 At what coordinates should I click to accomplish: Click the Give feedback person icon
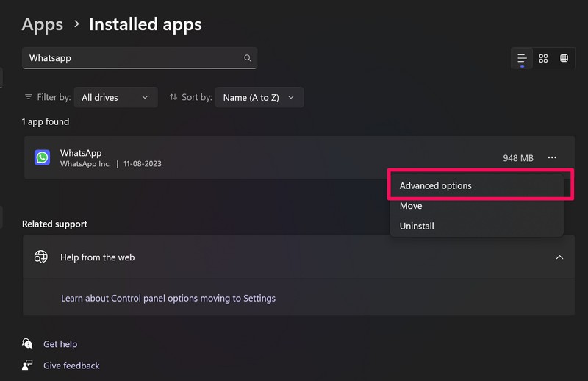click(x=28, y=365)
